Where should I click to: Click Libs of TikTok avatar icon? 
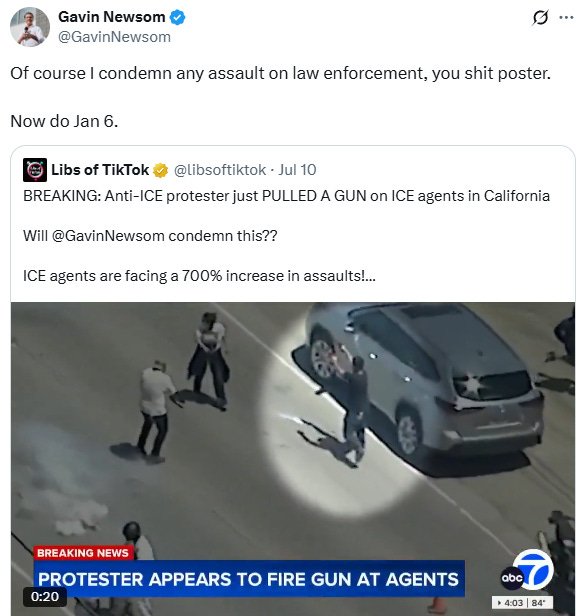35,170
